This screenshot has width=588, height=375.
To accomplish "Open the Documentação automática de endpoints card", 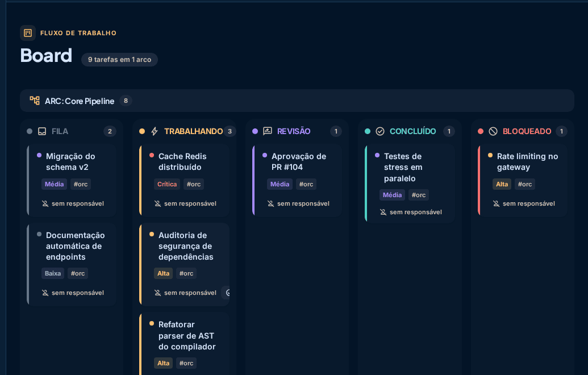I will pos(71,264).
